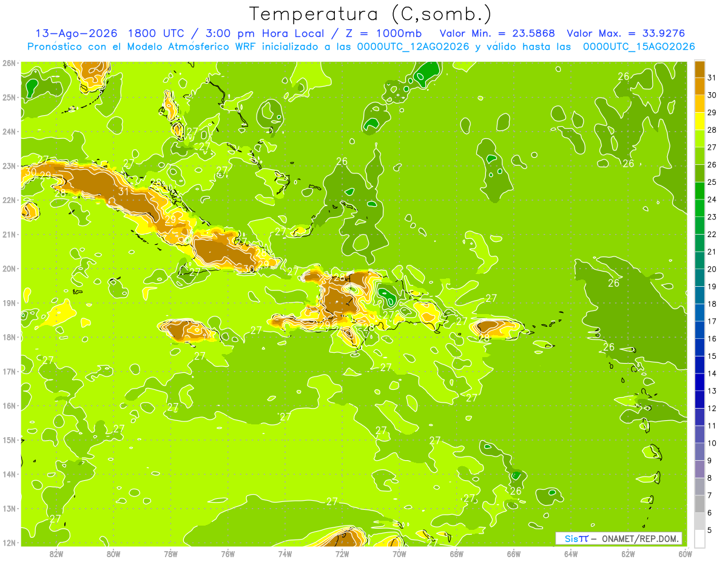This screenshot has width=728, height=562.
Task: Click the '60W' longitude axis label
Action: [x=686, y=554]
